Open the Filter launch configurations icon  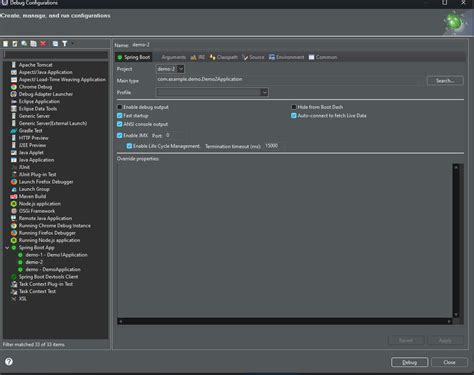pyautogui.click(x=65, y=44)
